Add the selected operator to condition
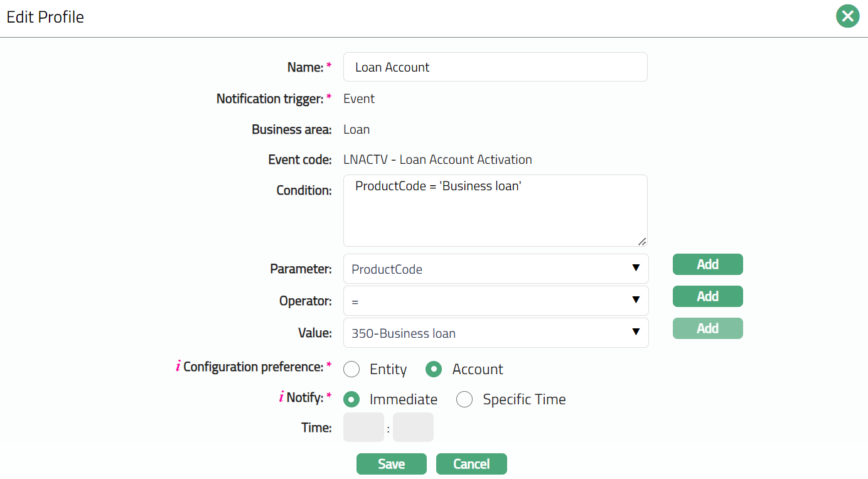 pyautogui.click(x=707, y=296)
